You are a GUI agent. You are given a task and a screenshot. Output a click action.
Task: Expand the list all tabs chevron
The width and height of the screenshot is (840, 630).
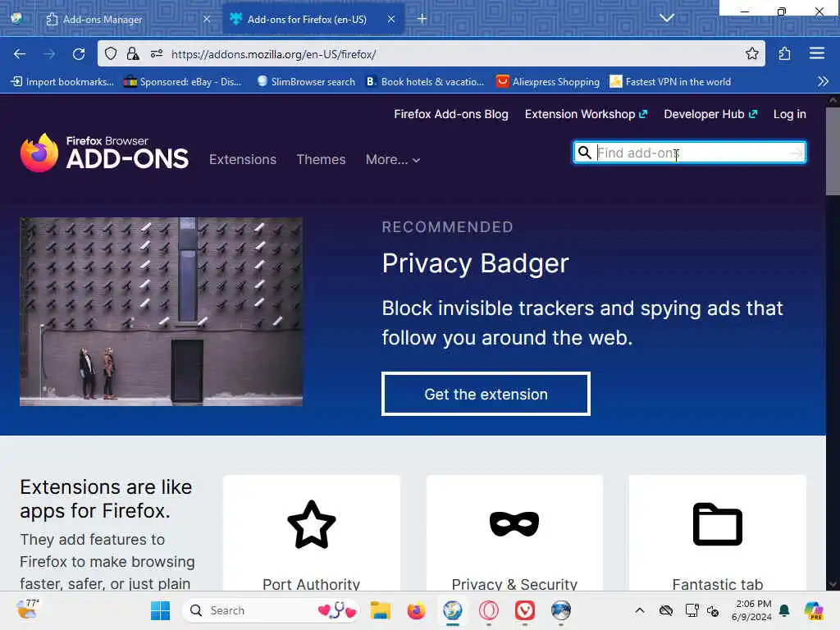click(x=666, y=18)
